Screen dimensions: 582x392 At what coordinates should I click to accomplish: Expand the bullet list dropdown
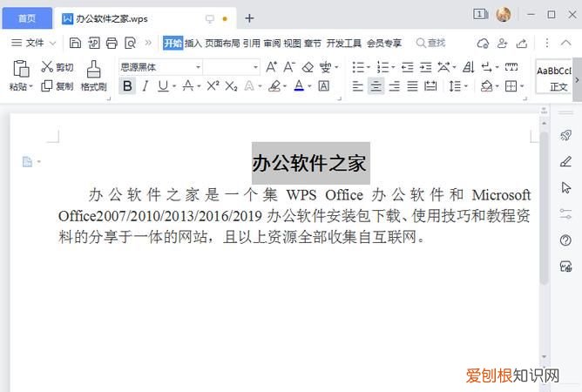pyautogui.click(x=369, y=68)
